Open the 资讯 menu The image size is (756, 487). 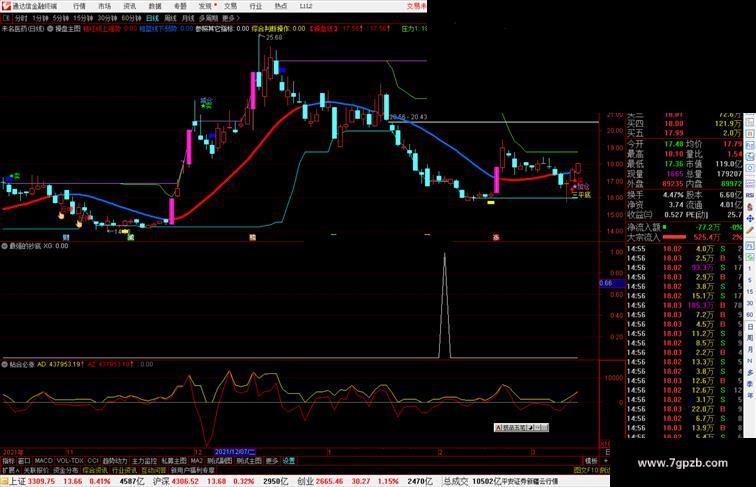pos(130,6)
